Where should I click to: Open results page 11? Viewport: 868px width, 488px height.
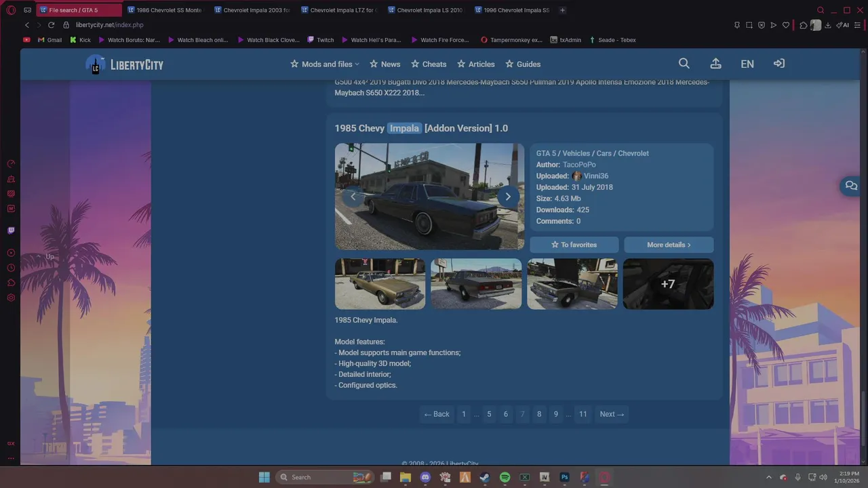pyautogui.click(x=583, y=414)
